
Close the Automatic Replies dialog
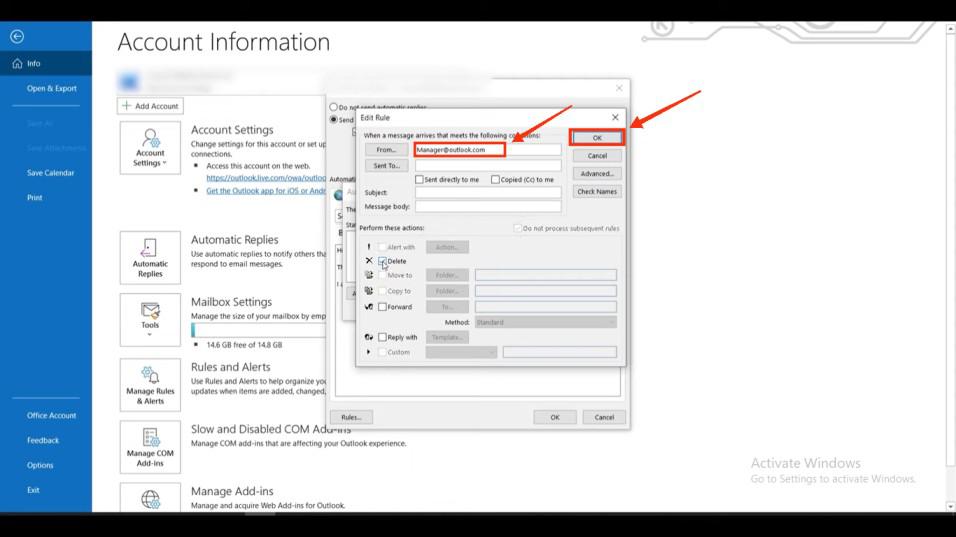pyautogui.click(x=619, y=88)
